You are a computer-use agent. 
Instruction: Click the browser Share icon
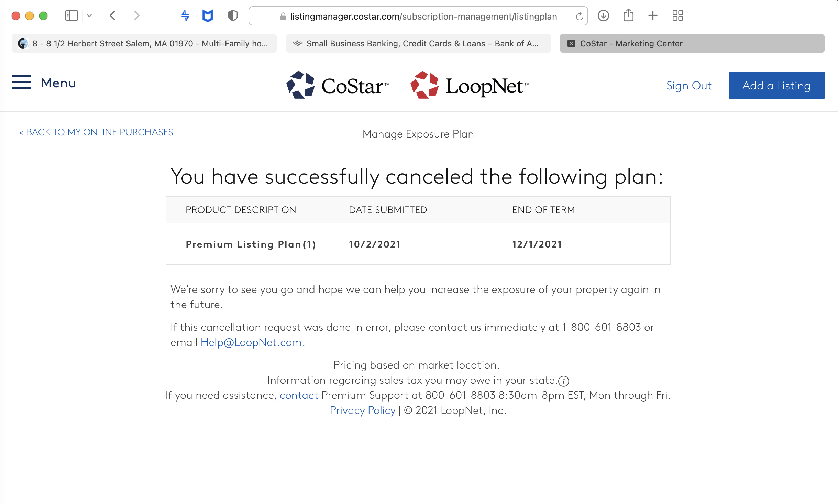(x=628, y=15)
